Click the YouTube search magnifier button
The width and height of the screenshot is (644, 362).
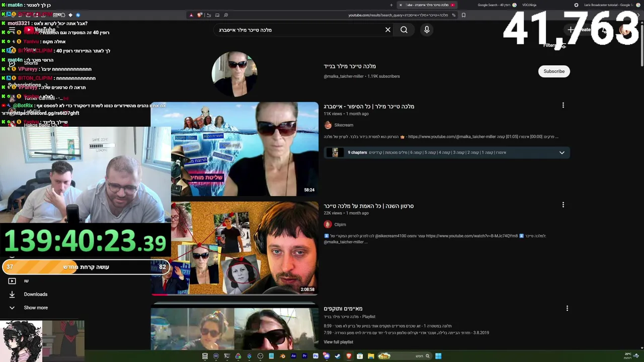404,30
